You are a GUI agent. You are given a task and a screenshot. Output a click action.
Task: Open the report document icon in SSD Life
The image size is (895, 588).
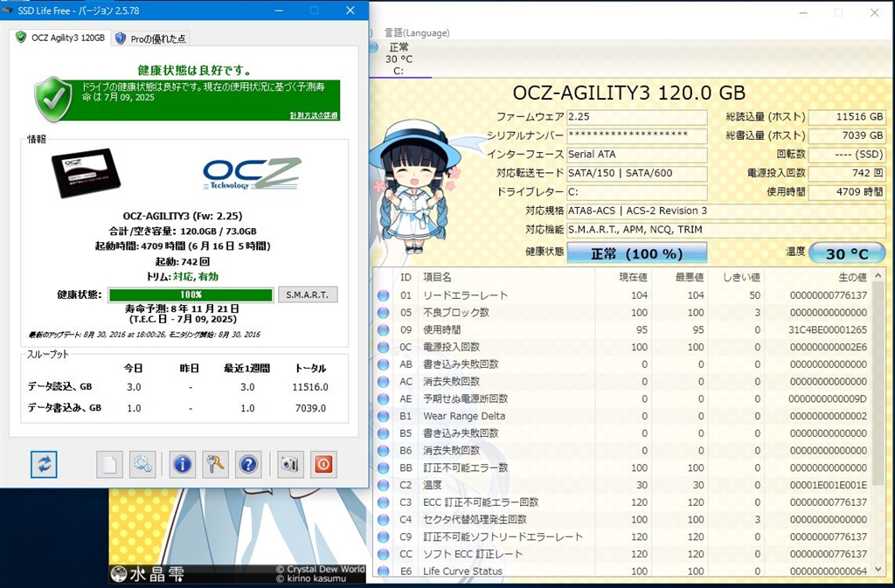109,464
